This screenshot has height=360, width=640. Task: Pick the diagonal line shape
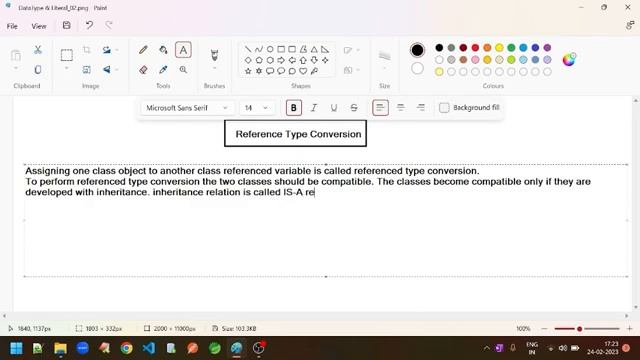[x=248, y=49]
